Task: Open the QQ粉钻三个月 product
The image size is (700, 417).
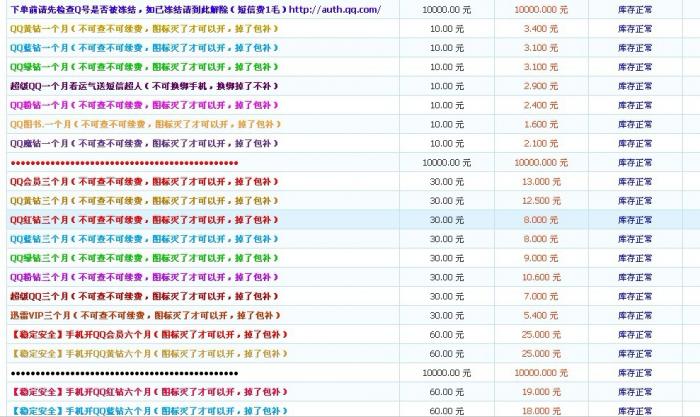Action: [144, 277]
